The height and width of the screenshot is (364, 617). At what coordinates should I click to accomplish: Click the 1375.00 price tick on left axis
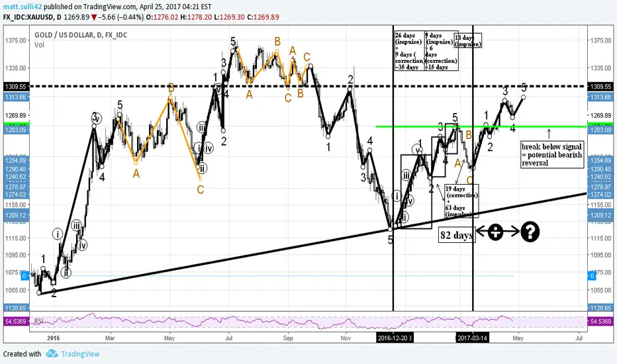coord(16,40)
